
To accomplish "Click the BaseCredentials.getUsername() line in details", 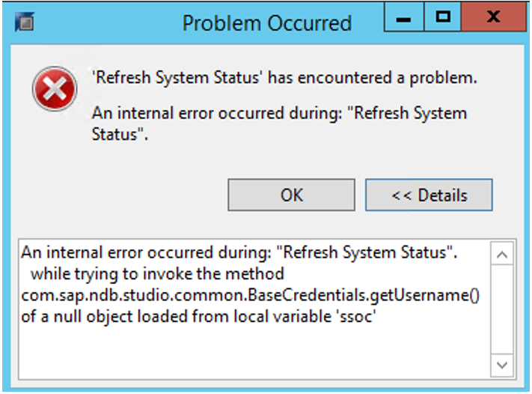I will click(251, 295).
